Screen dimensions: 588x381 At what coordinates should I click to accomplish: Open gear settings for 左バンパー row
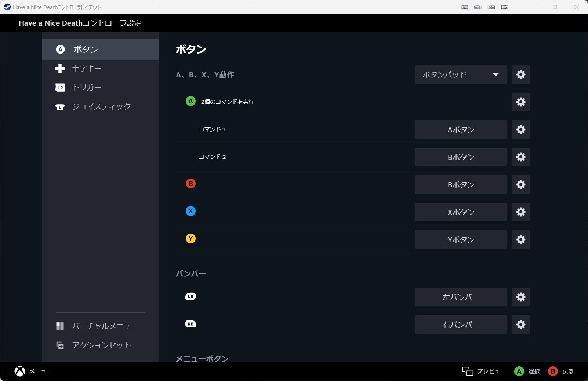[x=520, y=297]
